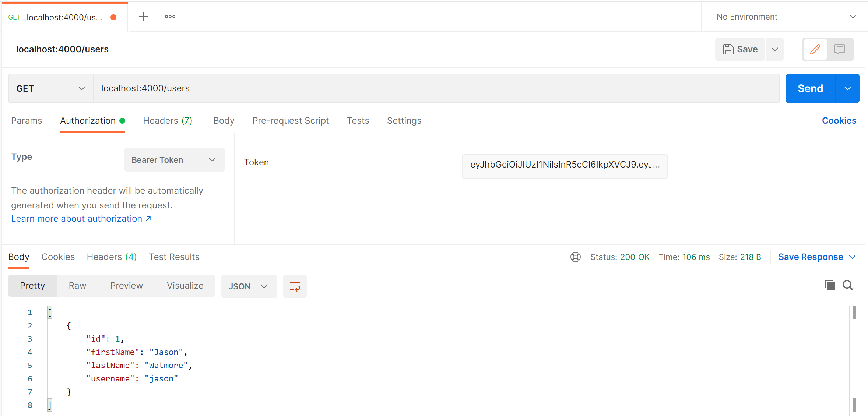Open search in response magnifier icon
The width and height of the screenshot is (868, 416).
pyautogui.click(x=848, y=285)
